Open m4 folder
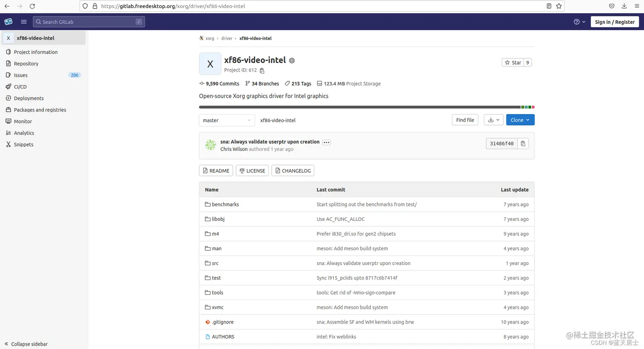644x349 pixels. tap(216, 234)
